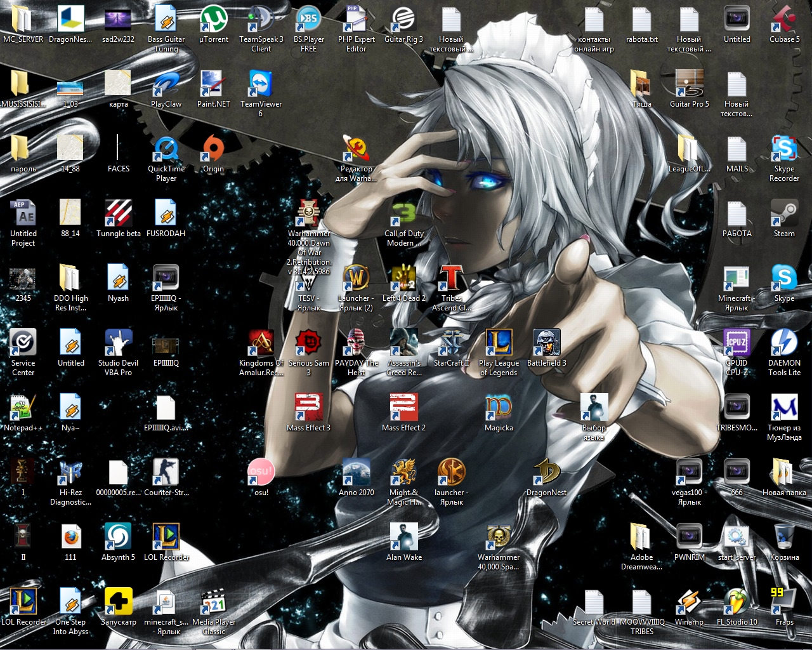Launch the Absynth 5 shortcut
Screen dimensions: 812x650
point(119,537)
